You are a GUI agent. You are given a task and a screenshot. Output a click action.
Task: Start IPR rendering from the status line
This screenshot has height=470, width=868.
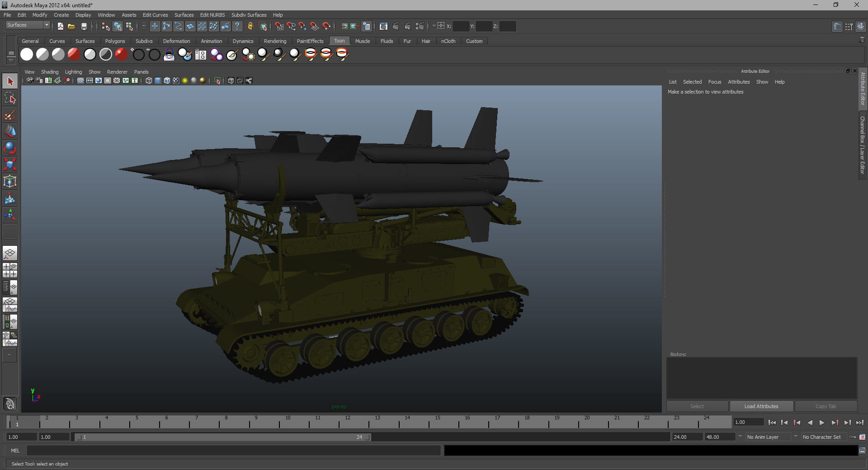point(408,26)
